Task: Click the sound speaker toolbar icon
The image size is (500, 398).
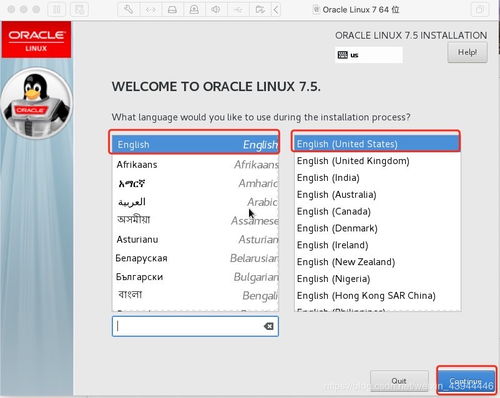Action: (x=216, y=9)
